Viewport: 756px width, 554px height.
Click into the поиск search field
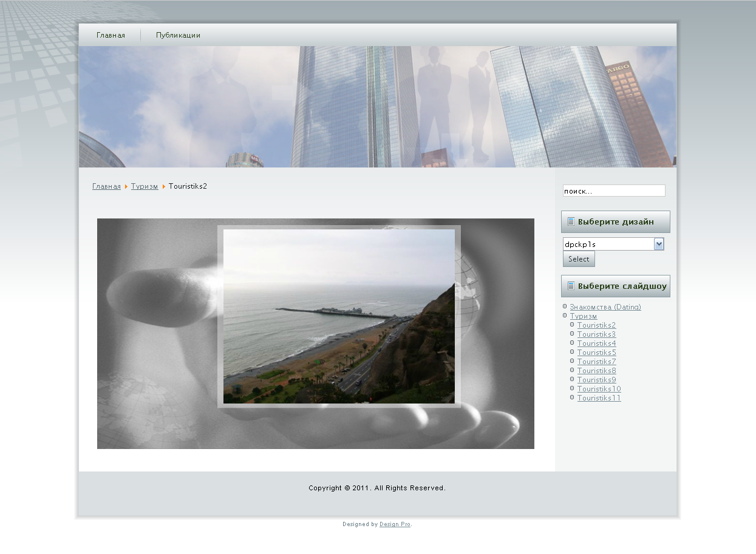pyautogui.click(x=613, y=191)
